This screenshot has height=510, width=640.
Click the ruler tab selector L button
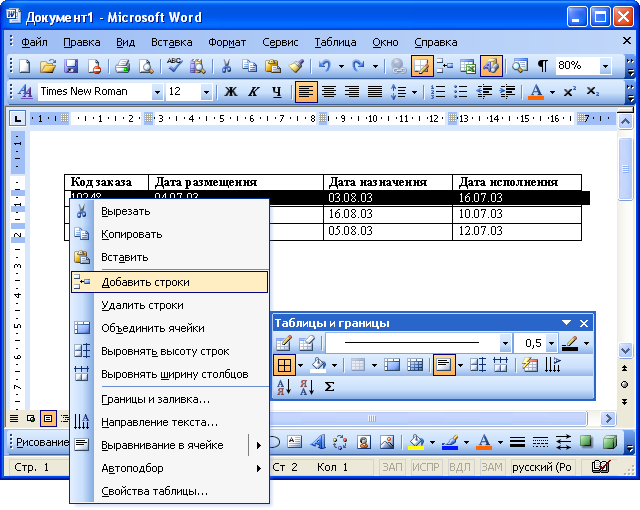17,119
